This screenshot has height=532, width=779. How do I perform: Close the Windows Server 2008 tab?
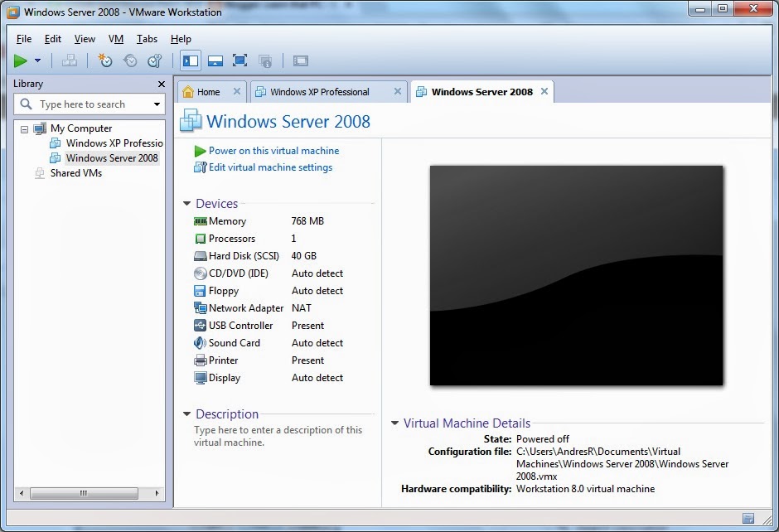544,91
